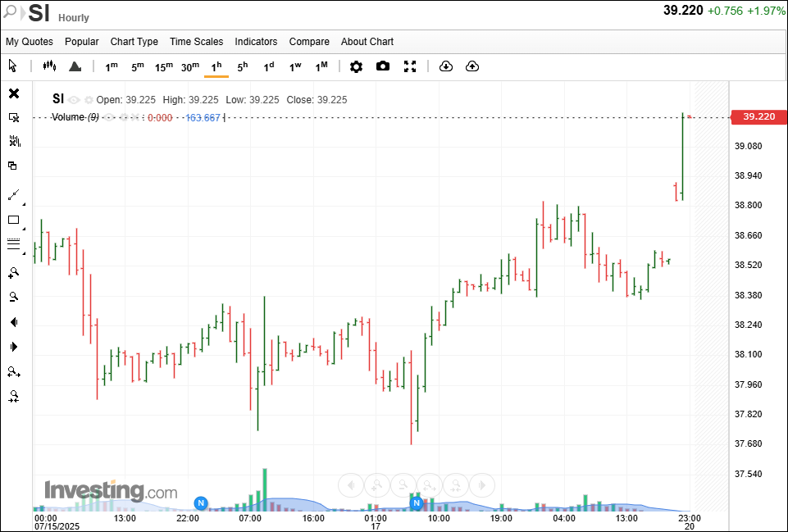Zoom in using sidebar magnifier plus

[14, 273]
